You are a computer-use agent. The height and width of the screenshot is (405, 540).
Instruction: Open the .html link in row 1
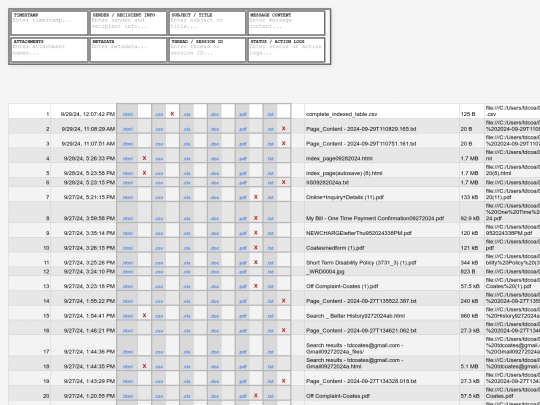(127, 114)
